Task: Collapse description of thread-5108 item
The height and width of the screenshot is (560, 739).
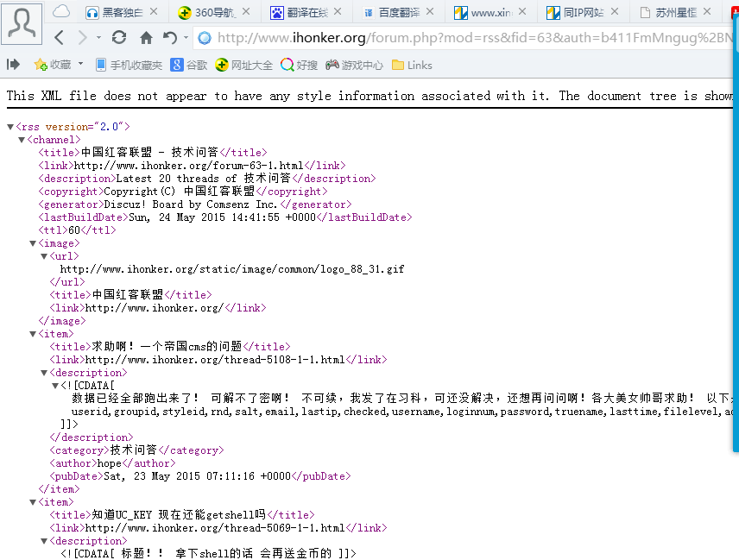Action: click(x=44, y=373)
